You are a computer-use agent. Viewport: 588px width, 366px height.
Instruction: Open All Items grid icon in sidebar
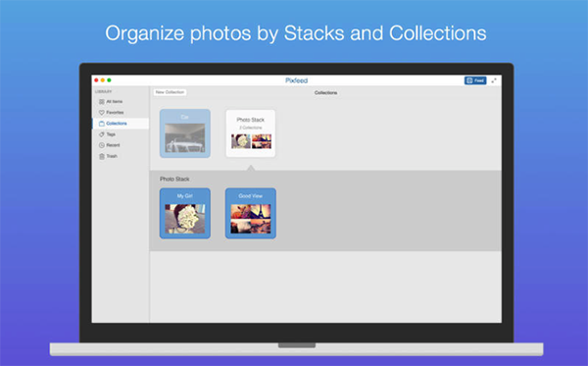[101, 102]
